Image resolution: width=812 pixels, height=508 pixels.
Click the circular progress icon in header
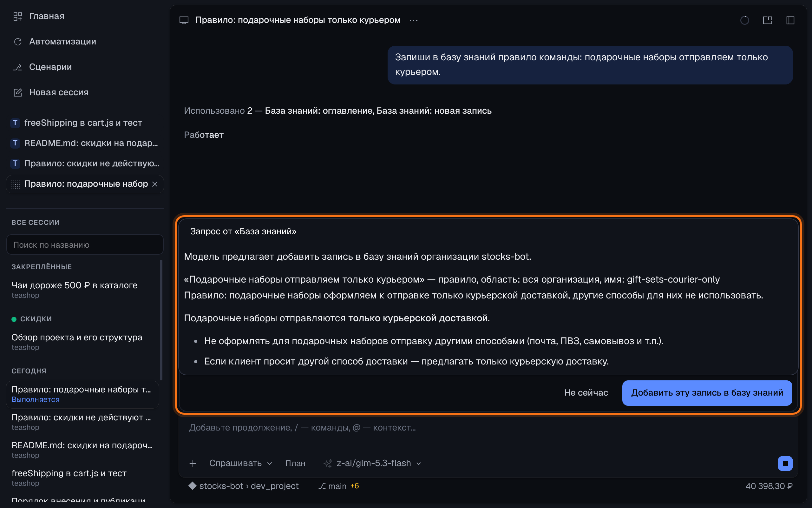[744, 20]
